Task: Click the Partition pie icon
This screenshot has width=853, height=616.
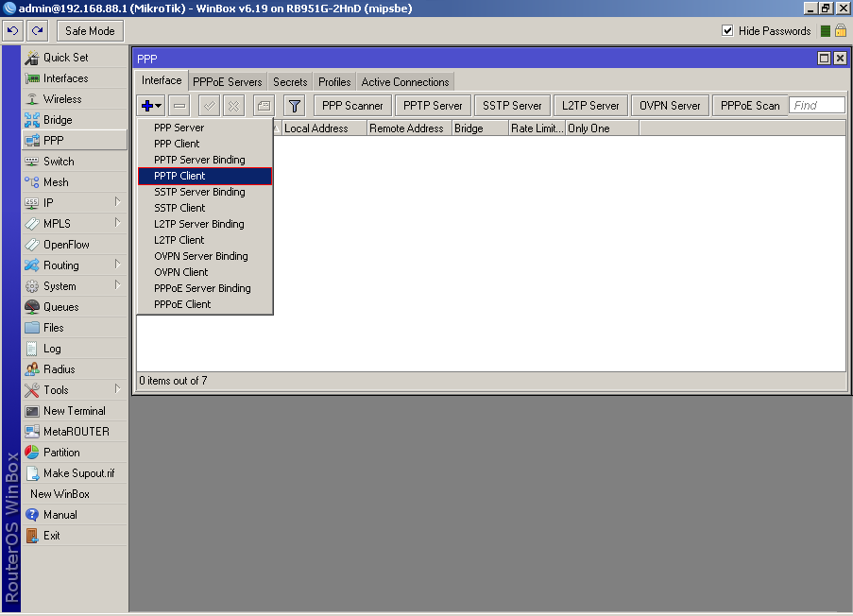Action: coord(32,453)
